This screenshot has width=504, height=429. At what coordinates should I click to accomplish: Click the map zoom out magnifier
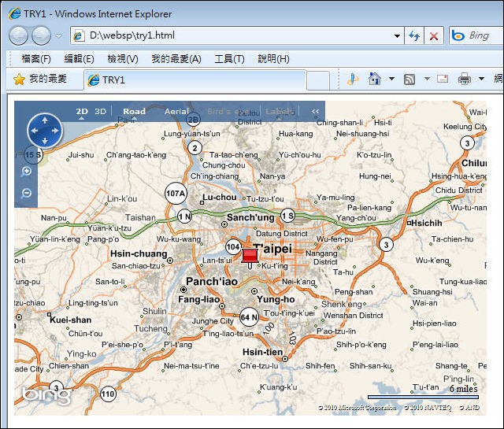(x=26, y=194)
